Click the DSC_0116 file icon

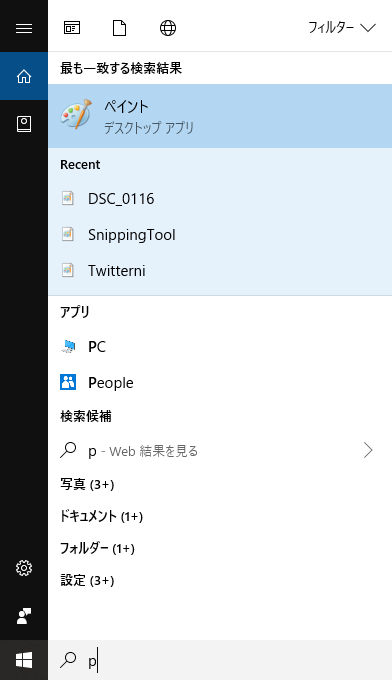[x=68, y=198]
